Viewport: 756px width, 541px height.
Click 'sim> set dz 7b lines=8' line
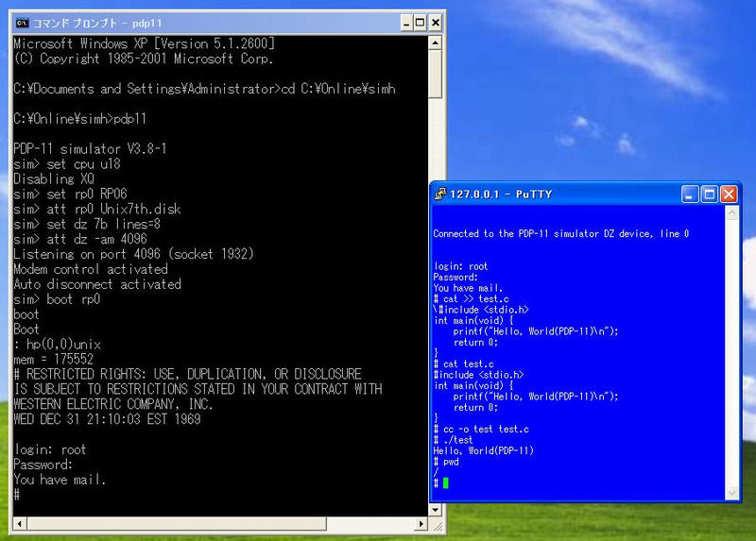pos(87,224)
